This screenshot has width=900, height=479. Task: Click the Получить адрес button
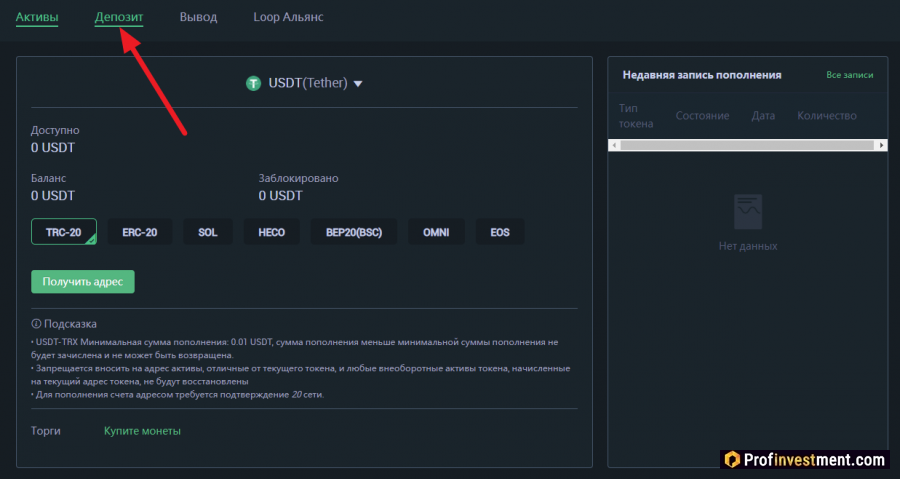83,282
